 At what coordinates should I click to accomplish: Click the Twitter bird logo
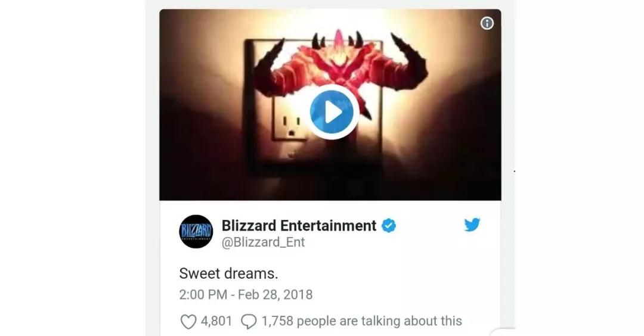coord(472,225)
